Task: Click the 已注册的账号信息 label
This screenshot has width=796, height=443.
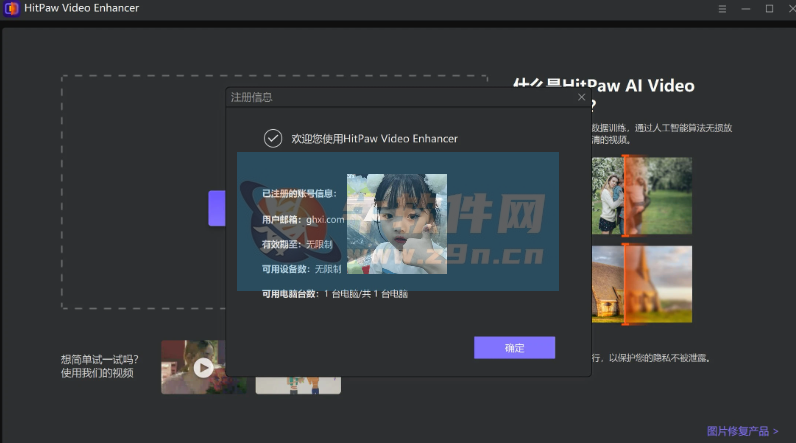Action: [x=299, y=193]
